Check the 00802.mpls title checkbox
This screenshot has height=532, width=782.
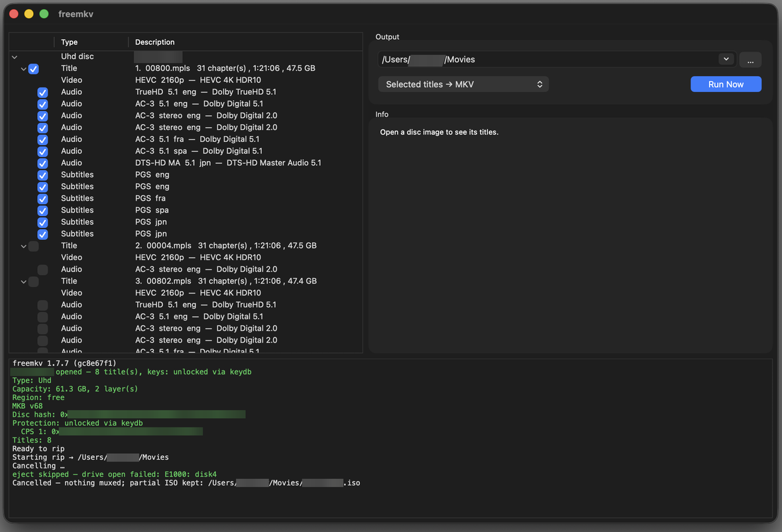33,282
